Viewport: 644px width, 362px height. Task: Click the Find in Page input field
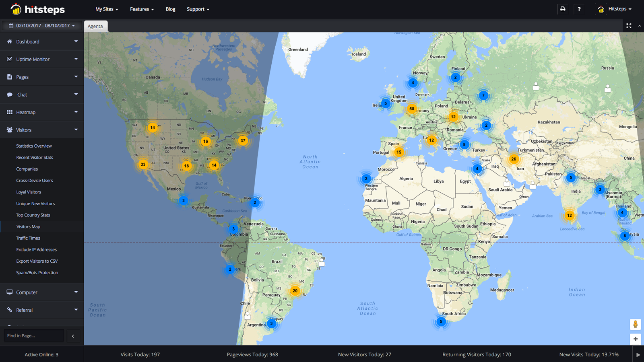coord(34,335)
